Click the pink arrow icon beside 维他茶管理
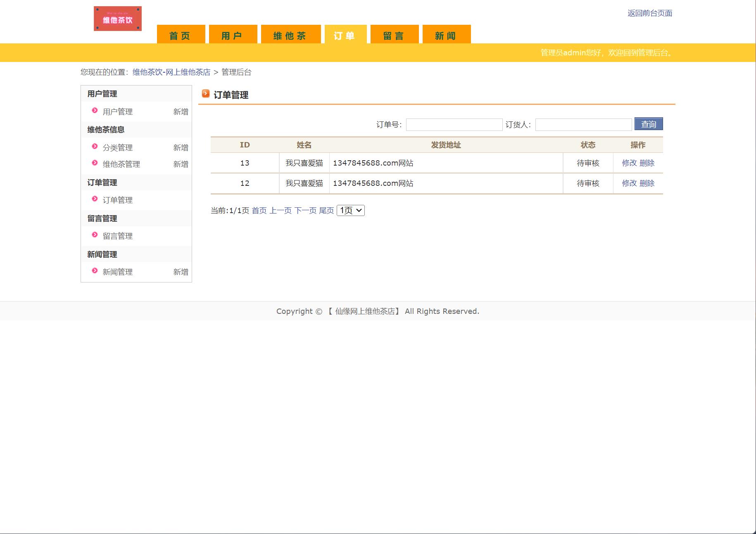This screenshot has width=756, height=534. [94, 164]
